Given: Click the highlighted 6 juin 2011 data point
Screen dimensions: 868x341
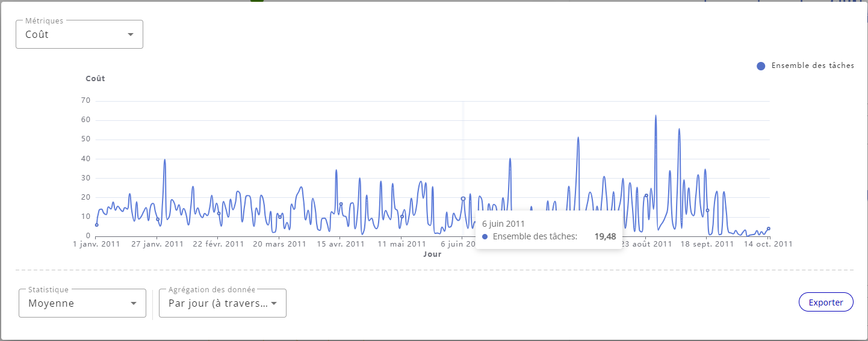Looking at the screenshot, I should [463, 198].
